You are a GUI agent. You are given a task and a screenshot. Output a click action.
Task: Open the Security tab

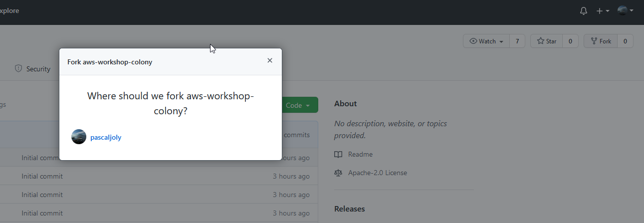(33, 69)
